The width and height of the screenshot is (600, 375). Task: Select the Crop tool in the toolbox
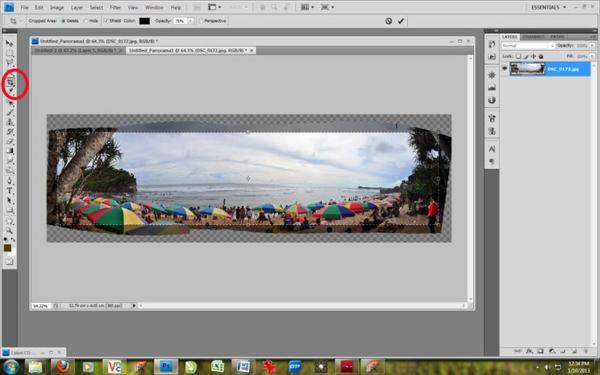point(10,81)
